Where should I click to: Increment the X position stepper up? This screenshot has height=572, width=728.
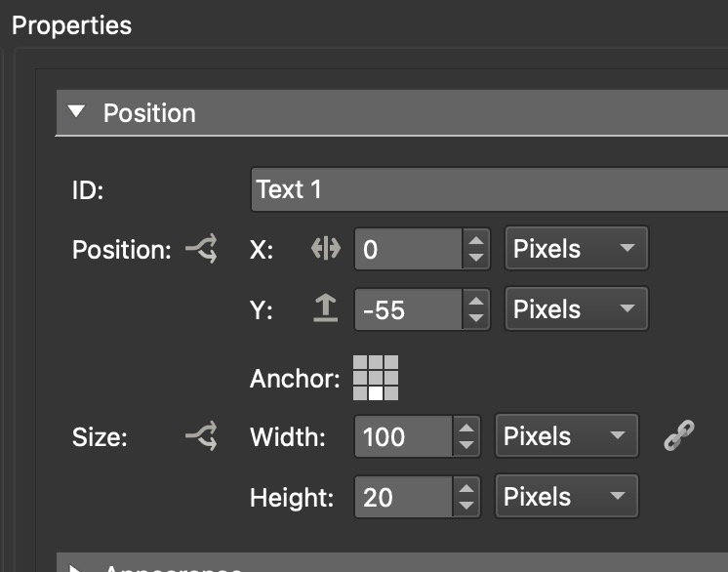coord(475,240)
